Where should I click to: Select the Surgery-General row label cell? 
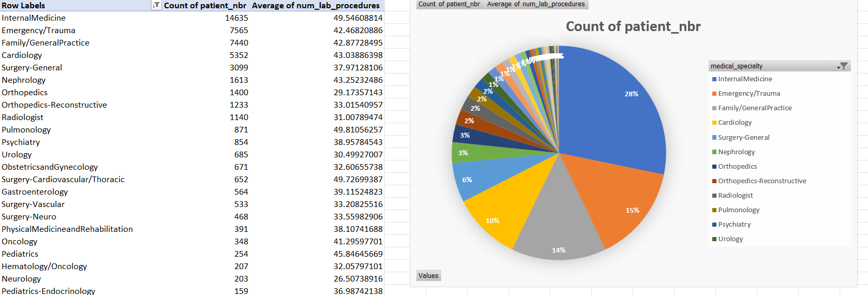pyautogui.click(x=81, y=67)
